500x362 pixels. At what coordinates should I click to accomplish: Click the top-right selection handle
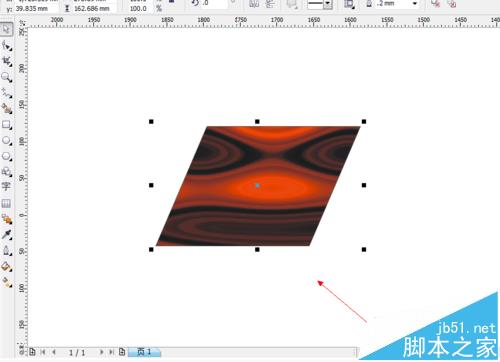click(364, 122)
